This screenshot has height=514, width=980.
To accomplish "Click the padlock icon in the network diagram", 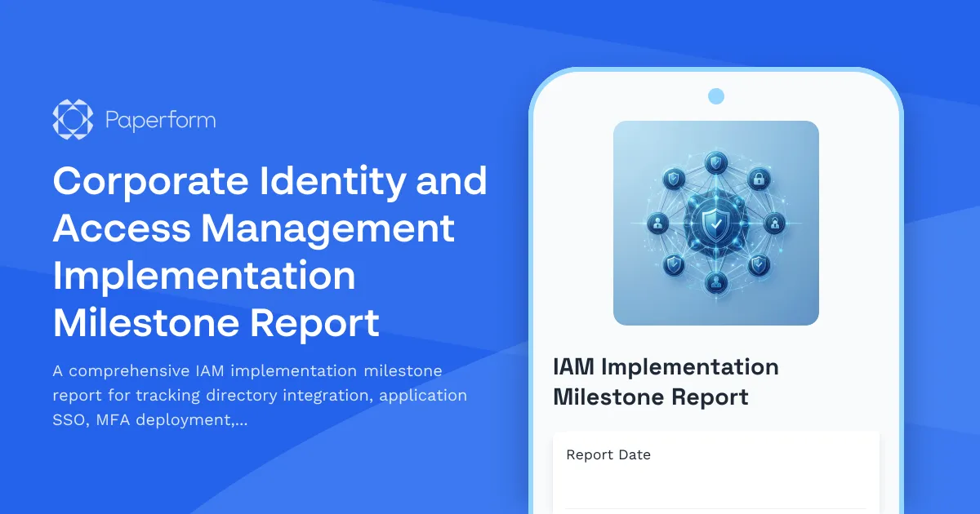I will [x=759, y=179].
